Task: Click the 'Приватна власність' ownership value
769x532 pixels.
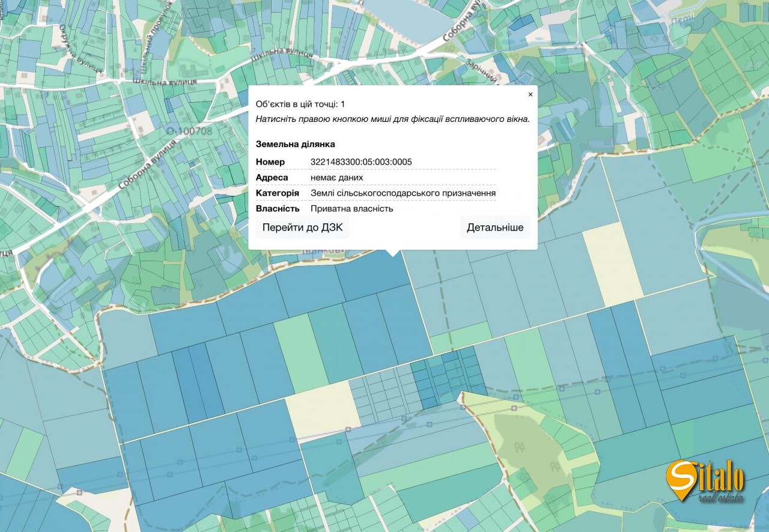Action: (x=351, y=209)
